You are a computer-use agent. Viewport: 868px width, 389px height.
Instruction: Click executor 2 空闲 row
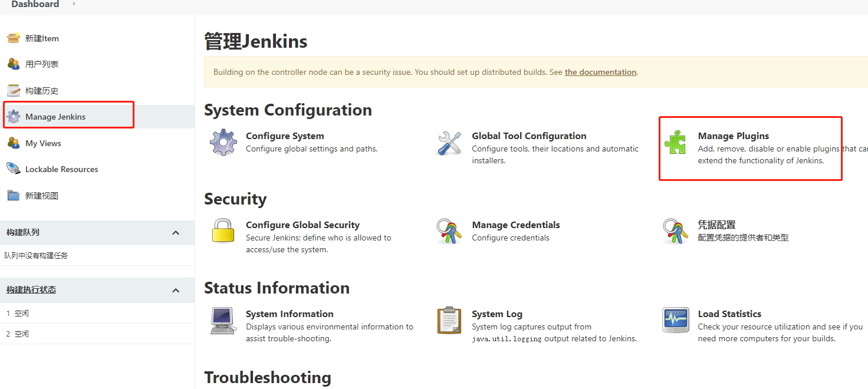point(97,334)
